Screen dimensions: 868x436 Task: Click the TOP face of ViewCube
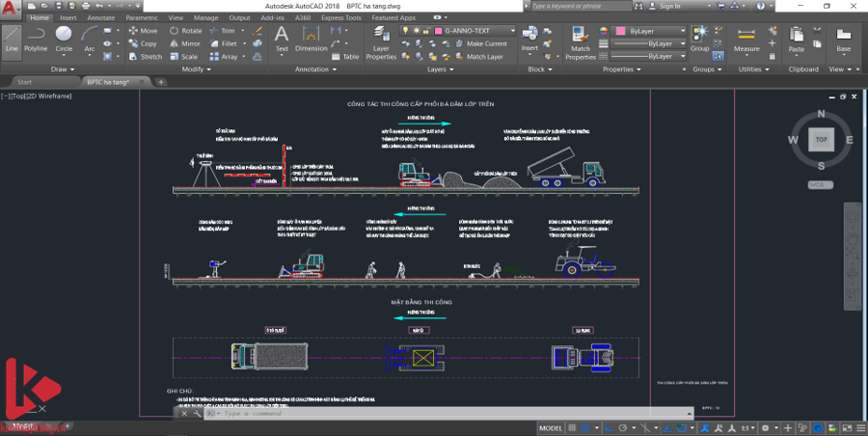(821, 139)
